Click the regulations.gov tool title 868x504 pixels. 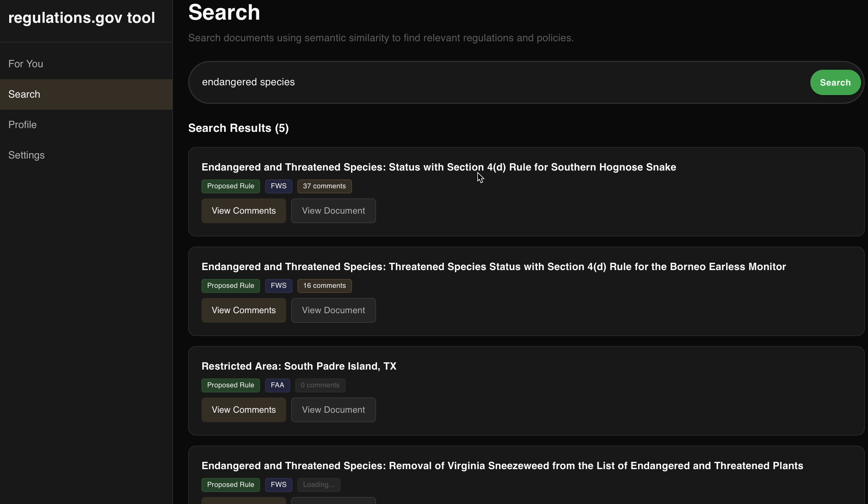[x=82, y=18]
